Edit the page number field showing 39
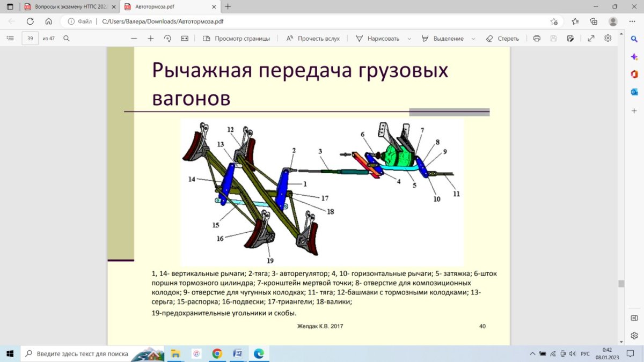The width and height of the screenshot is (644, 362). pos(30,38)
